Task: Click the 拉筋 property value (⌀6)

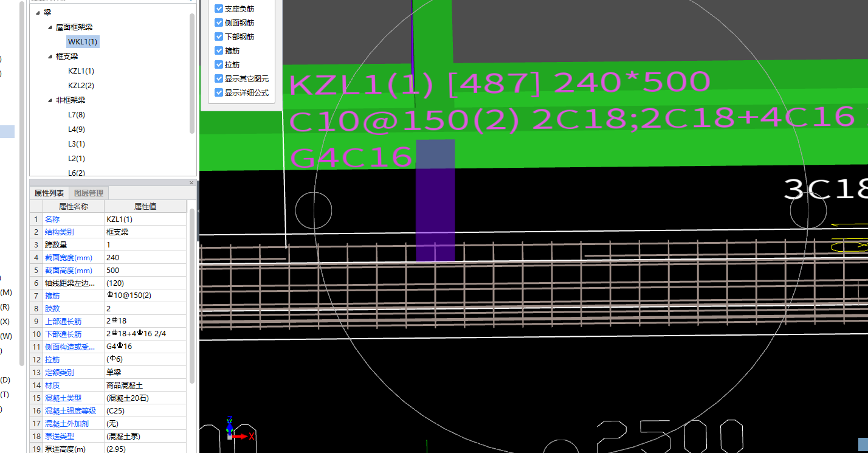Action: pyautogui.click(x=145, y=360)
